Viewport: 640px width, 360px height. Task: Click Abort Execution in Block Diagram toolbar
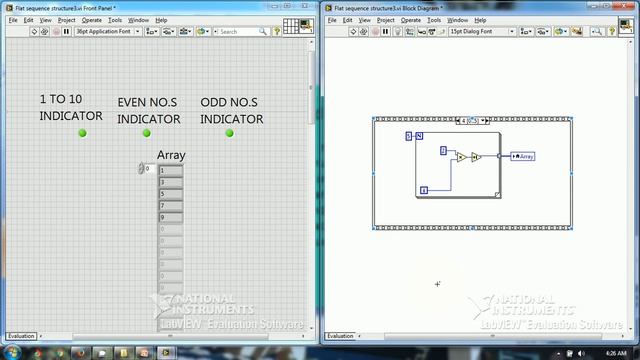(375, 31)
